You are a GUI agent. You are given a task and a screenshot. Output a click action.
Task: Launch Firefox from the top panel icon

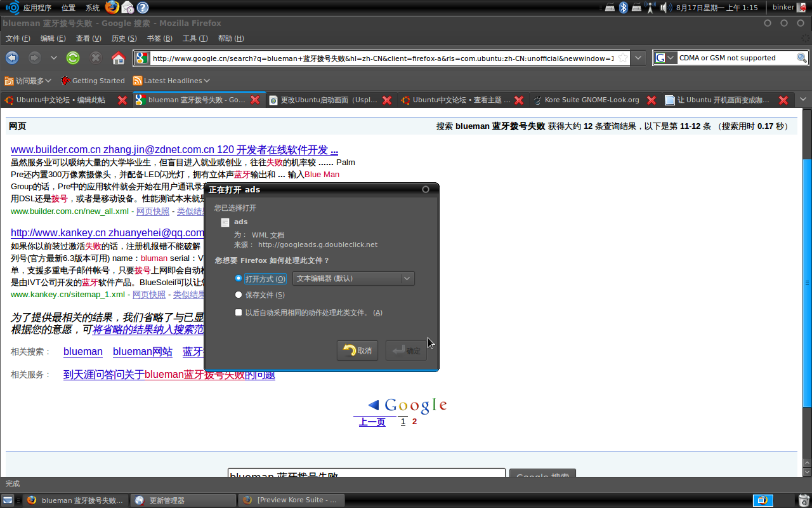pos(112,8)
